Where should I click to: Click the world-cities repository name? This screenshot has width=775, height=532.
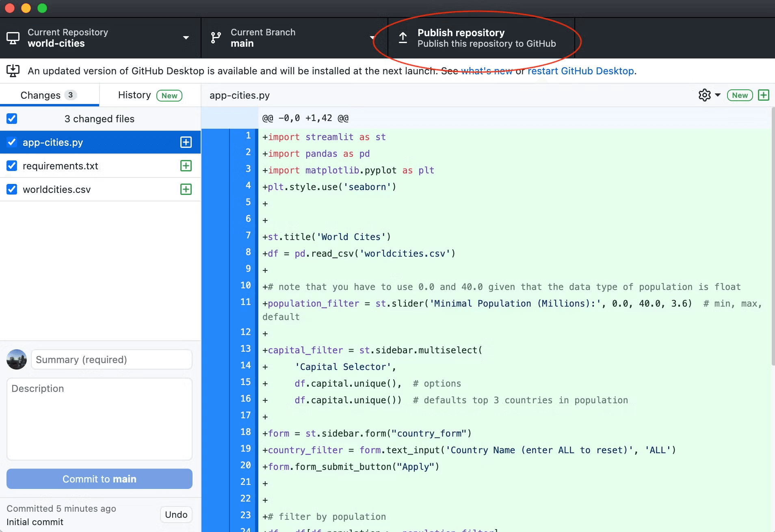[x=56, y=43]
